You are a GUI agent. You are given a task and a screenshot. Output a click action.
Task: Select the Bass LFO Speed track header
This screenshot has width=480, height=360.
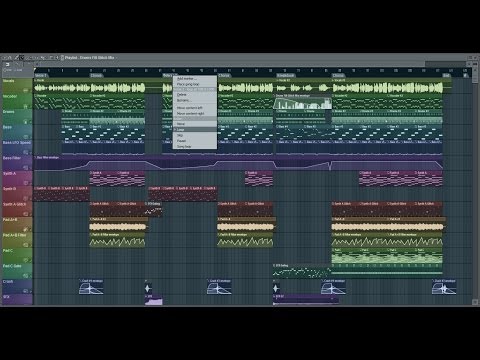coord(17,147)
